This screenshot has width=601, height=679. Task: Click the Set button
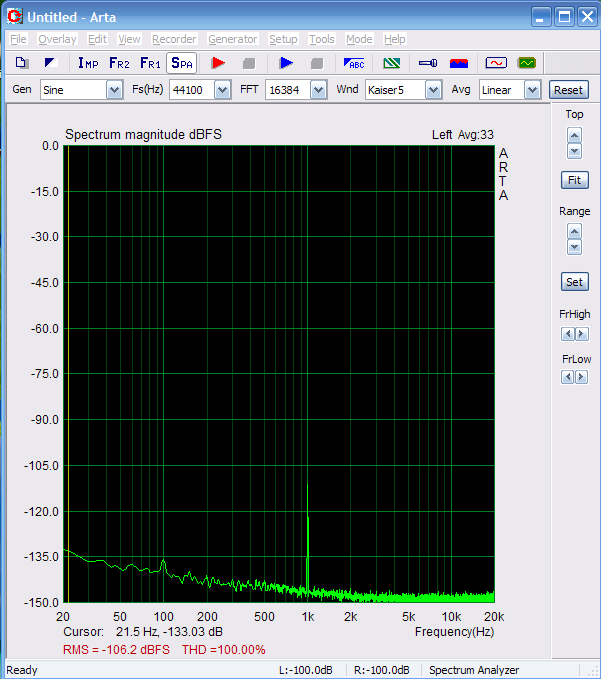(x=575, y=282)
